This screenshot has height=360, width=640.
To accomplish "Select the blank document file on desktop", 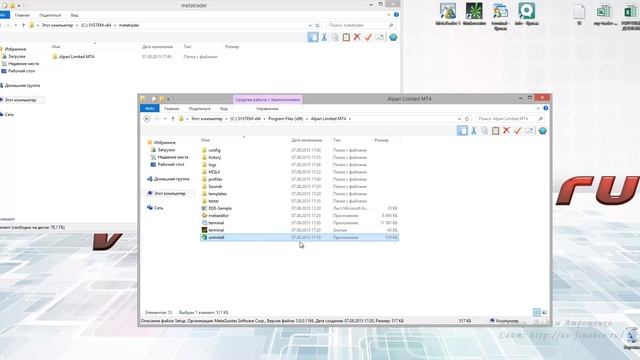I will click(579, 14).
